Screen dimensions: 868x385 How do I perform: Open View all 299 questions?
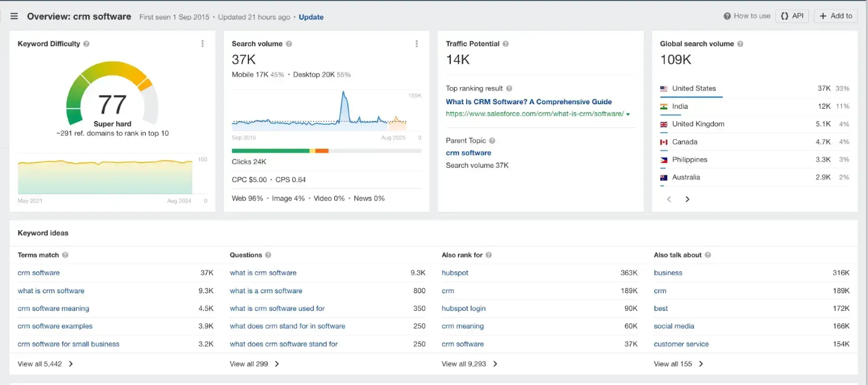coord(254,364)
